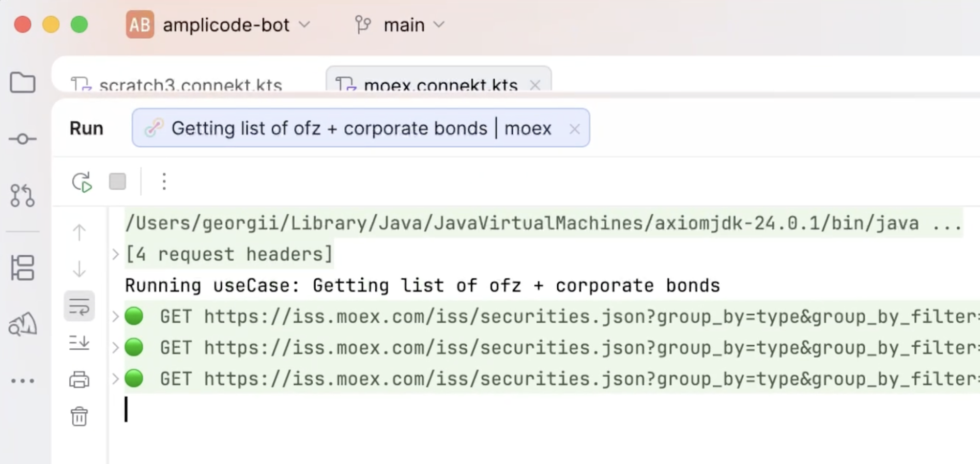Open the Structure tool window

[x=23, y=268]
